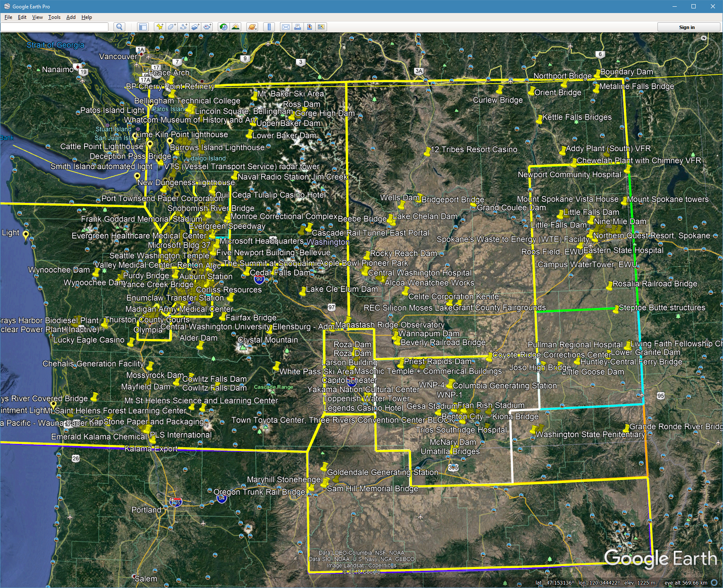The height and width of the screenshot is (588, 723).
Task: Select the Wells Dam pushpin
Action: coord(401,206)
